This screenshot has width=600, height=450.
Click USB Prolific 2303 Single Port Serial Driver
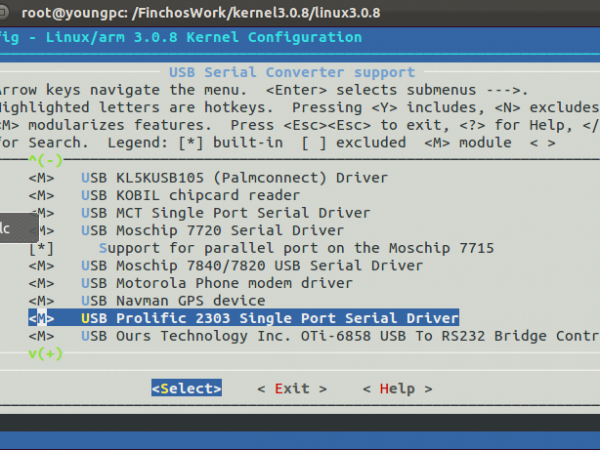(269, 318)
